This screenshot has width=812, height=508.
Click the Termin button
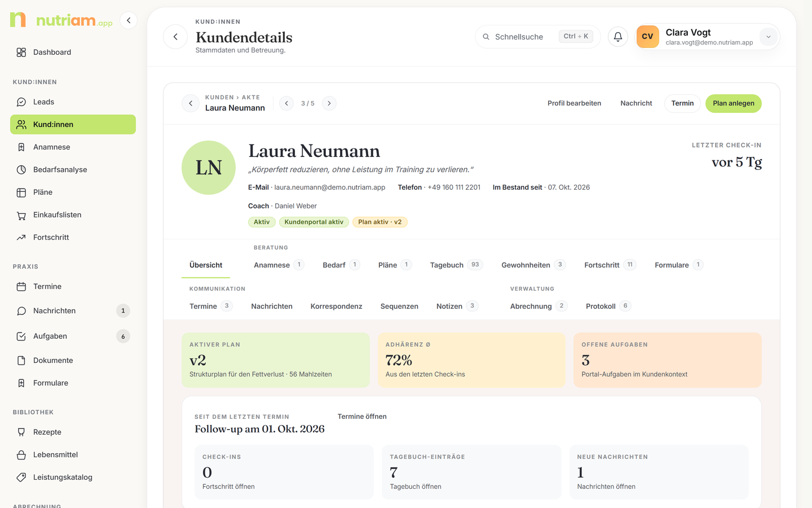(x=682, y=103)
